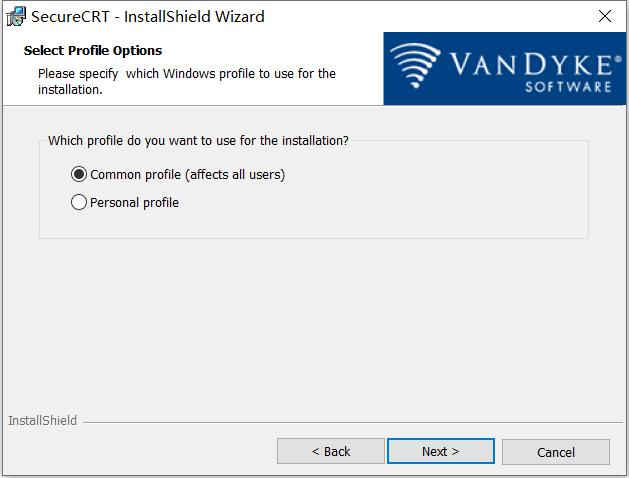Click the 'Select Profile Options' heading
629x478 pixels.
(93, 50)
